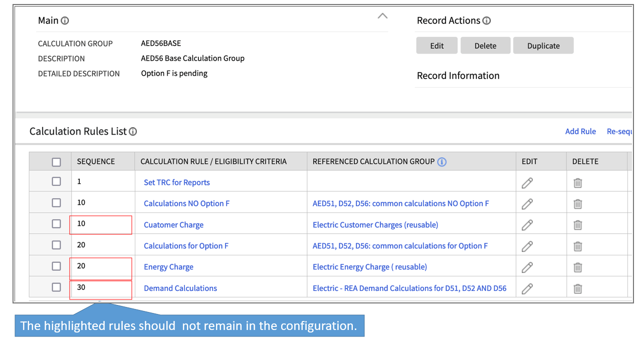Screen dimensions: 644x340
Task: Click info icon beside Calculation Rules List
Action: [133, 132]
